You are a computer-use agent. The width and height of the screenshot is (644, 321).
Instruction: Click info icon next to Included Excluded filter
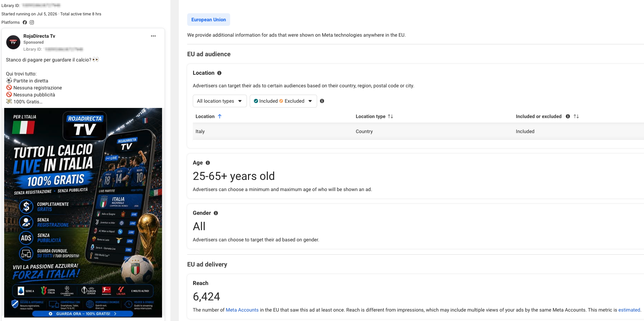tap(322, 101)
